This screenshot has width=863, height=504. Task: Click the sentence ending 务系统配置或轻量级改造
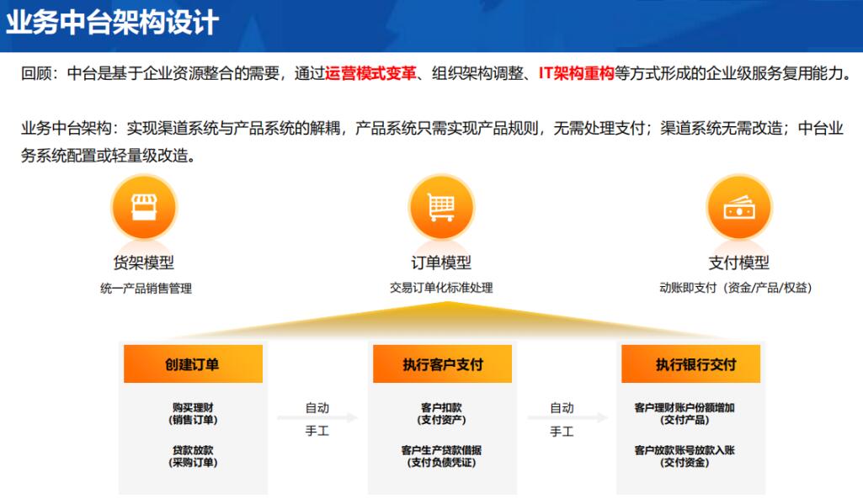coord(109,156)
